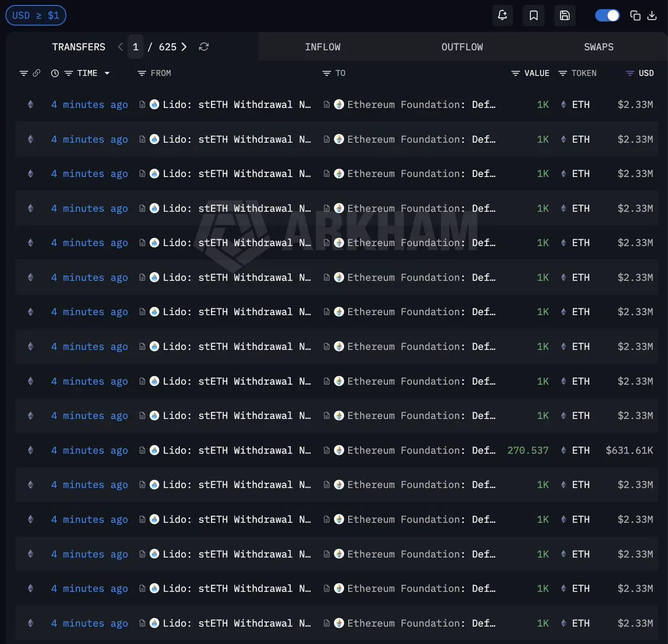Click the save floppy-disk icon
This screenshot has height=644, width=668.
[564, 16]
